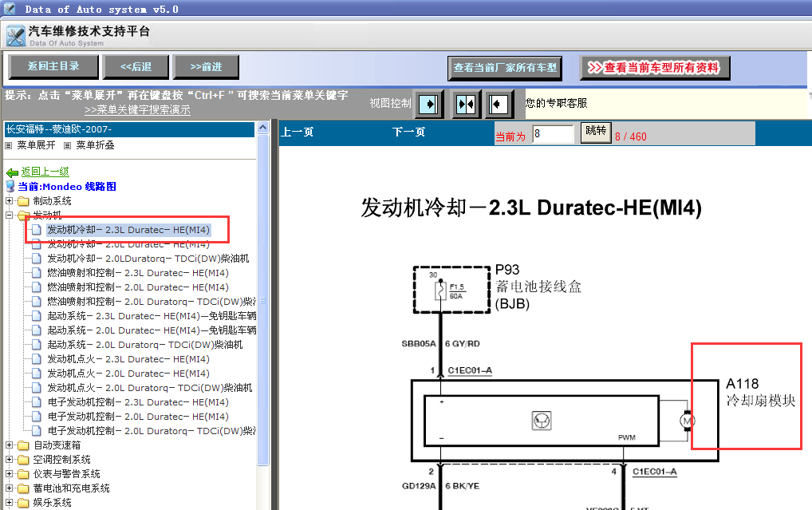Go to previous page with 上一页
The image size is (812, 510).
(298, 132)
